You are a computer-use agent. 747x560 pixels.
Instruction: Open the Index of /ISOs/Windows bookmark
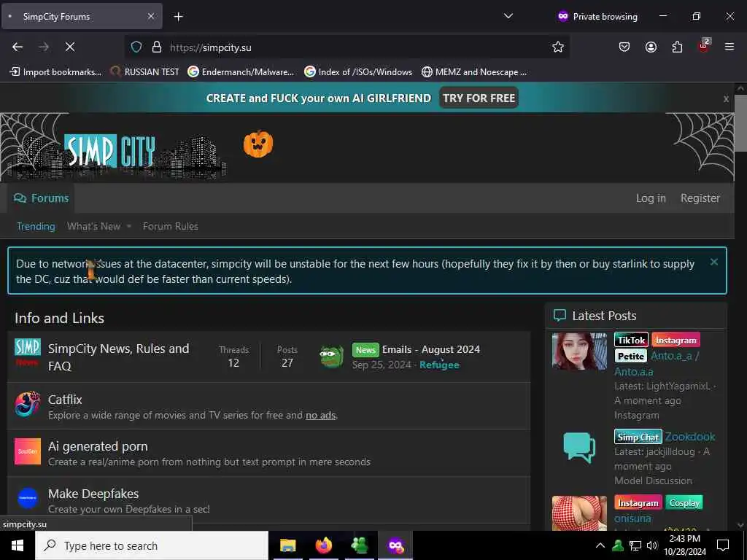pyautogui.click(x=358, y=72)
